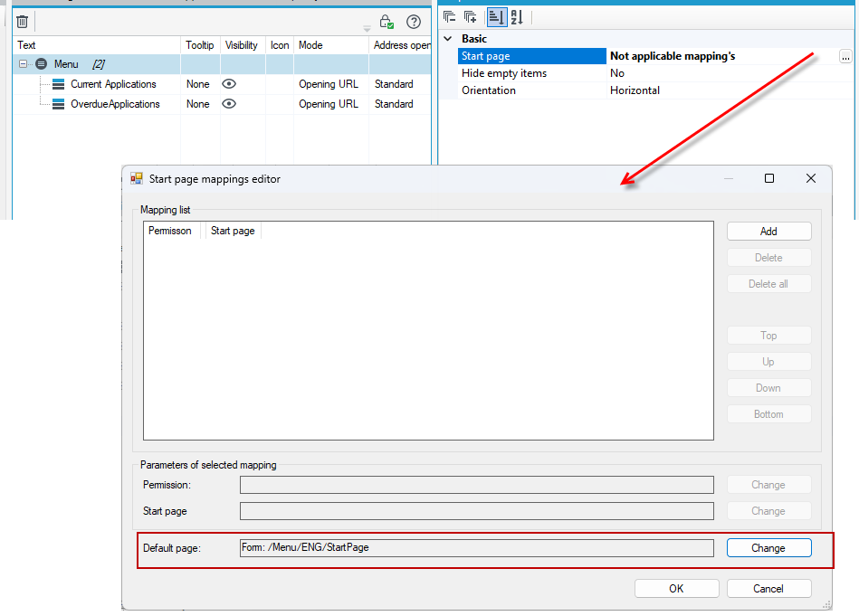The width and height of the screenshot is (859, 616).
Task: Toggle visibility eye for OverdueApplications
Action: click(x=229, y=103)
